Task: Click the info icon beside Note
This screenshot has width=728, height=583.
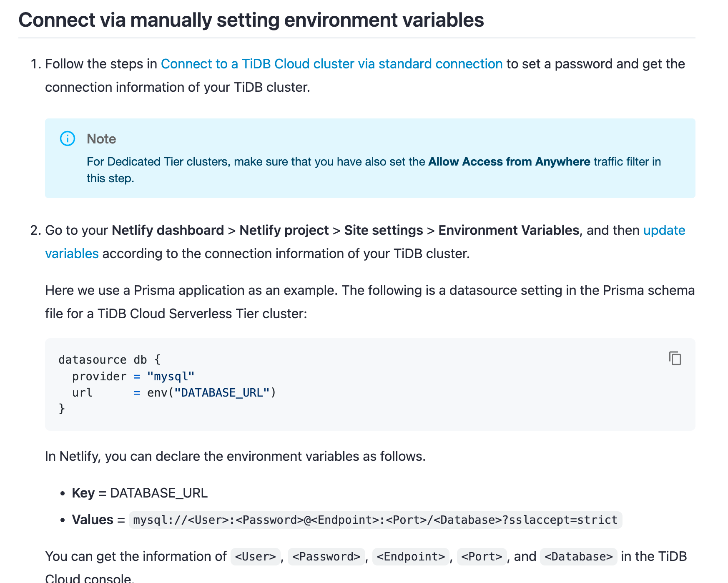Action: 68,138
